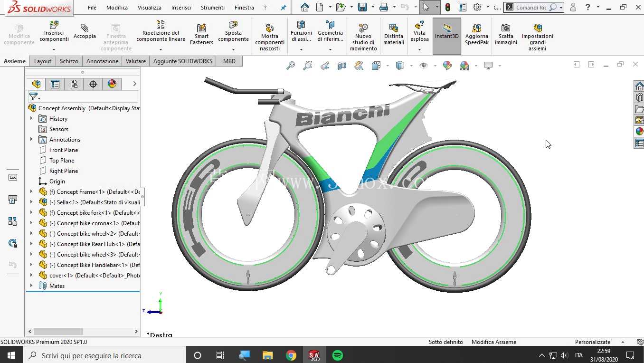This screenshot has width=644, height=363.
Task: Click the Print icon
Action: click(x=384, y=8)
